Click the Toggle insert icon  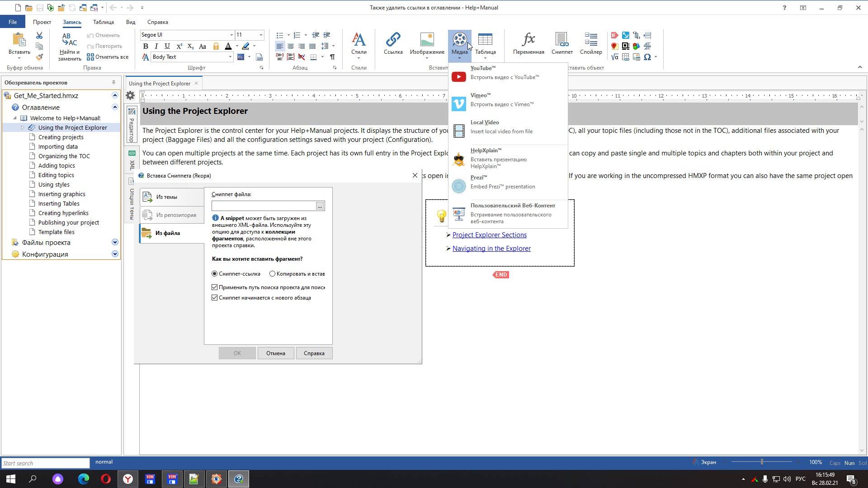[591, 43]
